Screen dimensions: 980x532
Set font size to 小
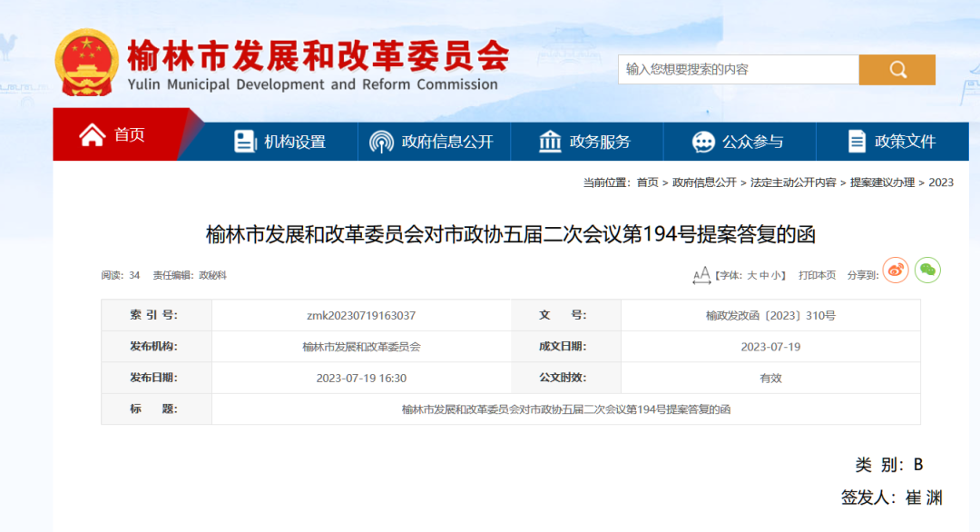point(775,276)
